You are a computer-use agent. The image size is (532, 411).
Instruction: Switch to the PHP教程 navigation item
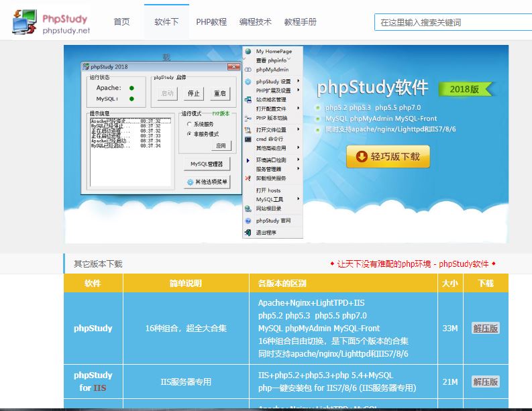(211, 21)
